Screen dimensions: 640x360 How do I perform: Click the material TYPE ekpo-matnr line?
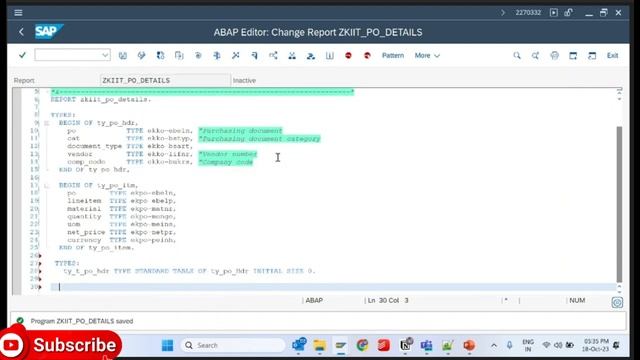122,209
